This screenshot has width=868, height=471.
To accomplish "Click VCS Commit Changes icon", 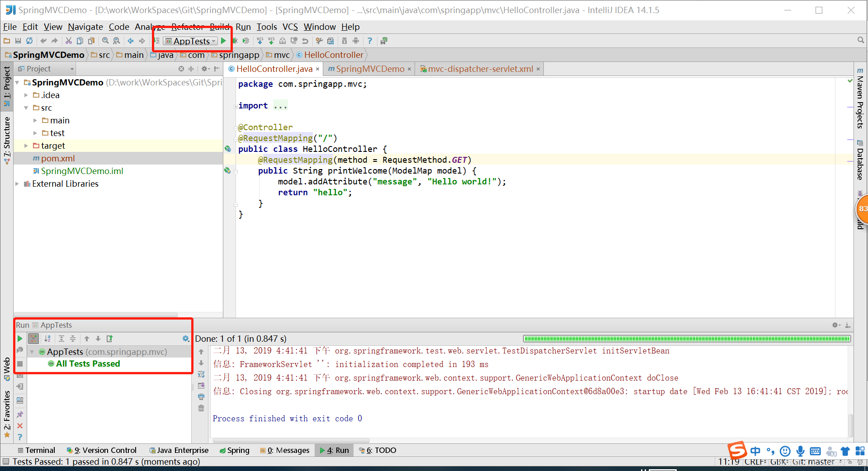I will click(271, 41).
